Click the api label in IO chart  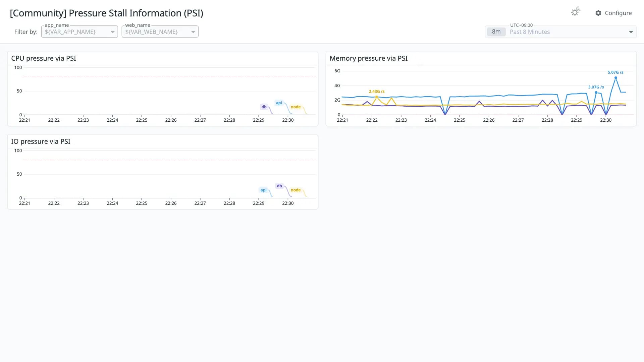(x=263, y=190)
